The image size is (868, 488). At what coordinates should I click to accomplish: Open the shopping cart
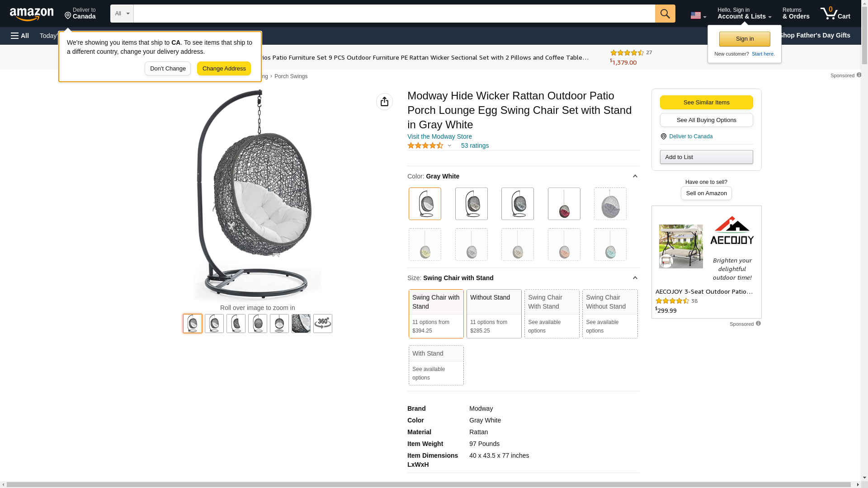[835, 14]
